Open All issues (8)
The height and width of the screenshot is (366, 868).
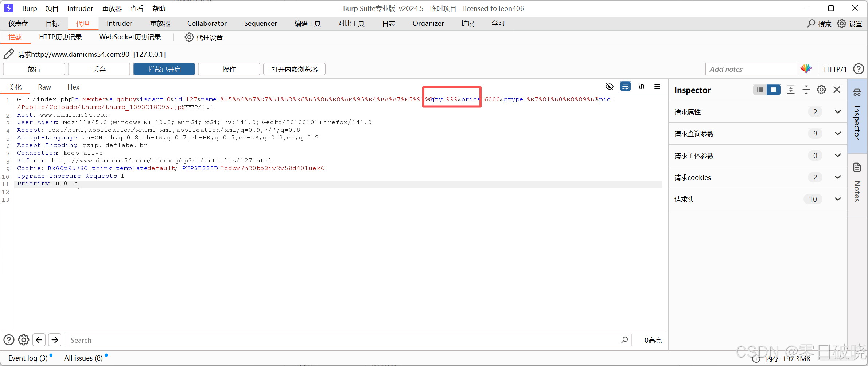click(x=83, y=358)
